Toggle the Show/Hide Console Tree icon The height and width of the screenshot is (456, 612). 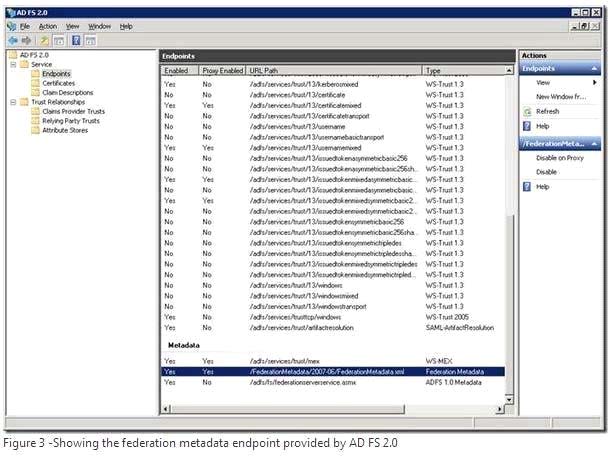[x=59, y=40]
